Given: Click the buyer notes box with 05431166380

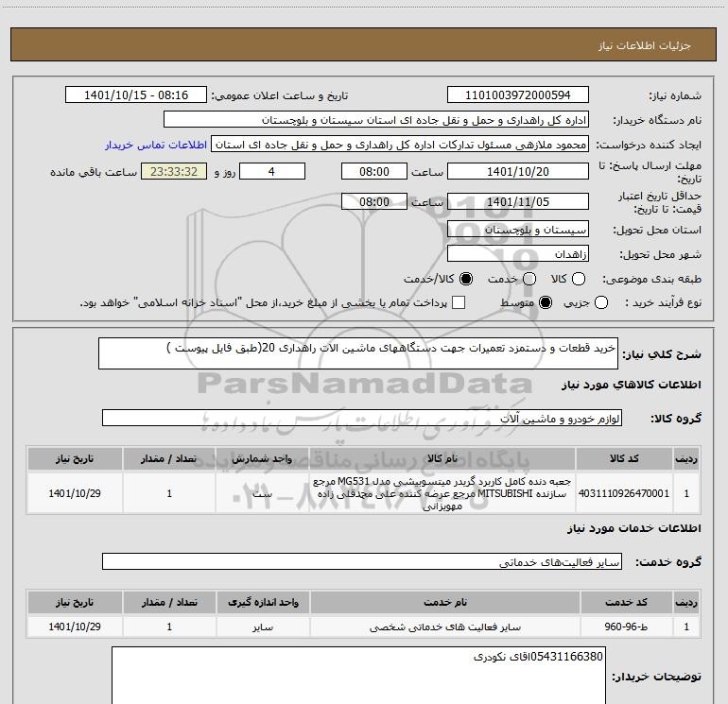Looking at the screenshot, I should point(358,676).
